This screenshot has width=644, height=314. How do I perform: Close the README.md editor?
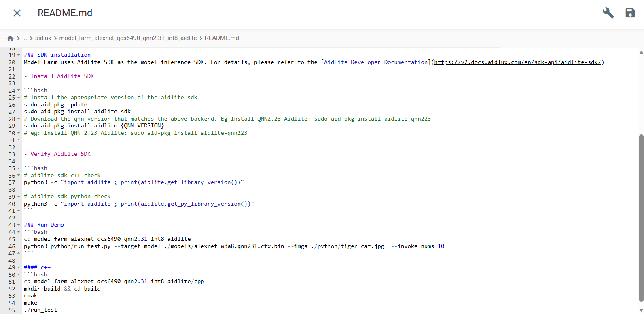17,13
